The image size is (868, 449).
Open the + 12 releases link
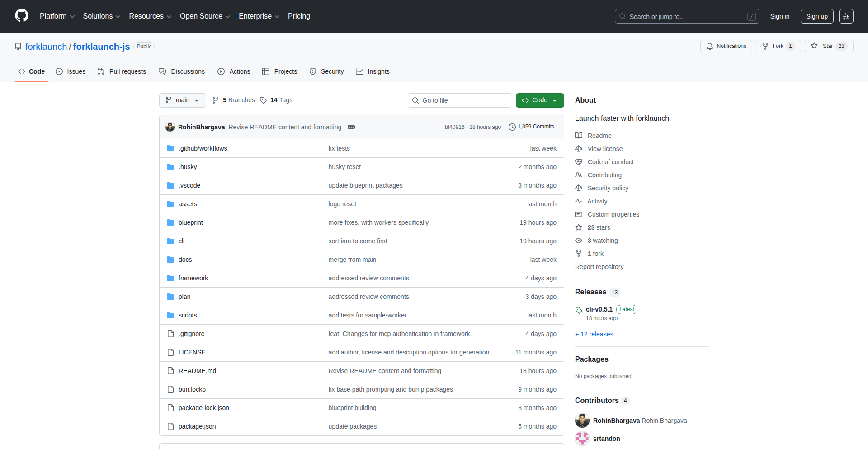click(594, 334)
